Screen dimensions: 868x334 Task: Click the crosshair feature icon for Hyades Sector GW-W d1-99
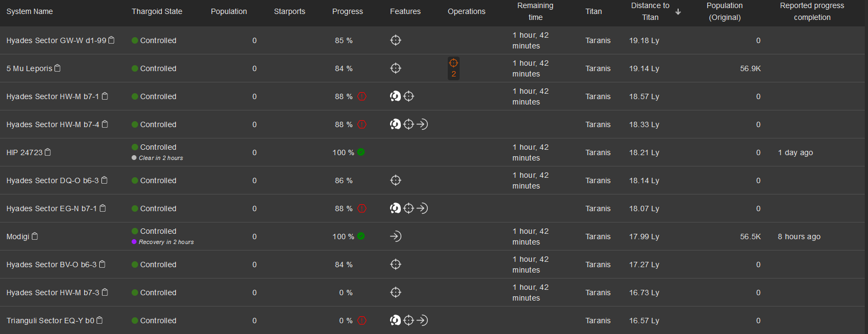396,40
